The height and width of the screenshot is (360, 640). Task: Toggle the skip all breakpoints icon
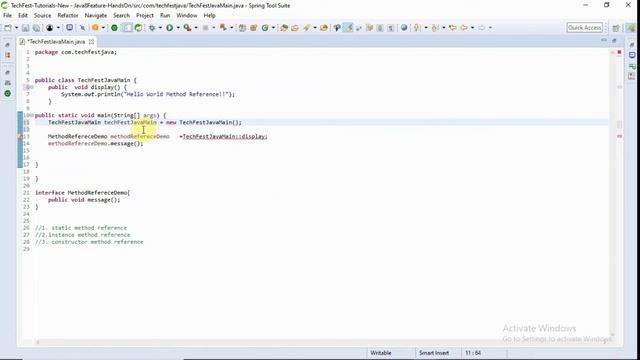82,28
